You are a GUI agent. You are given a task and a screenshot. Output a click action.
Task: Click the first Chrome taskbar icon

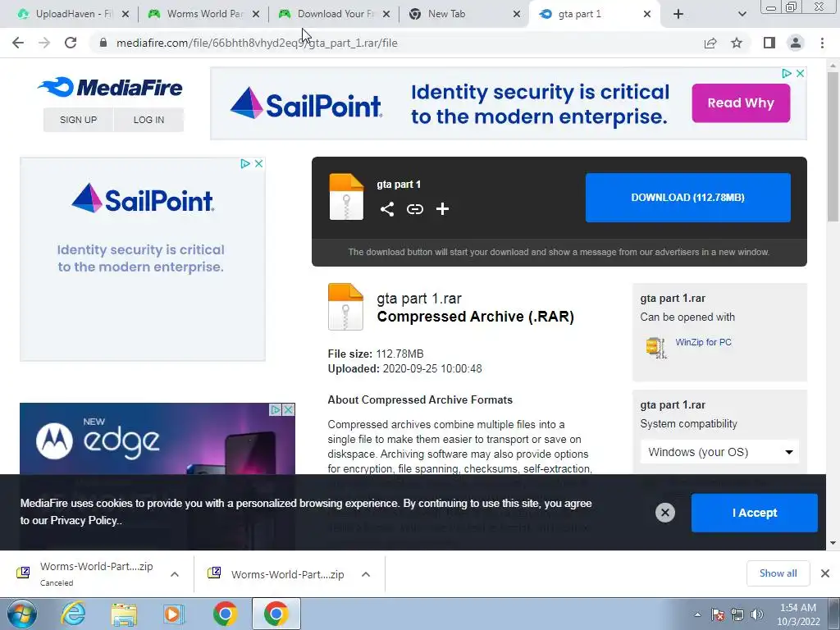[226, 614]
